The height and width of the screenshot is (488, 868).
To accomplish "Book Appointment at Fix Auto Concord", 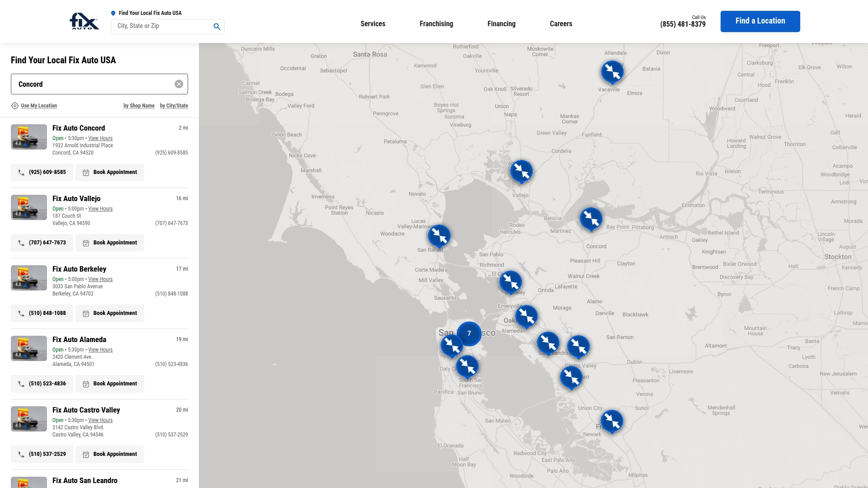I will pos(110,172).
